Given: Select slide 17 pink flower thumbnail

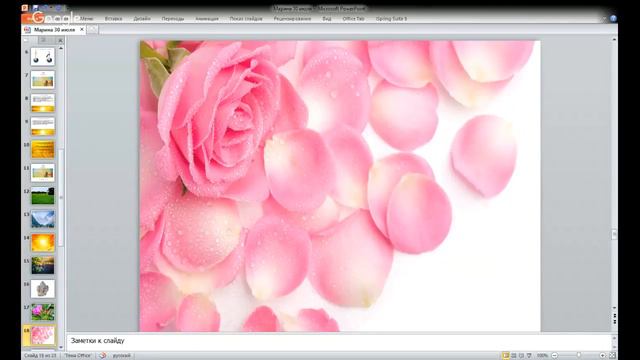Looking at the screenshot, I should click(x=42, y=312).
